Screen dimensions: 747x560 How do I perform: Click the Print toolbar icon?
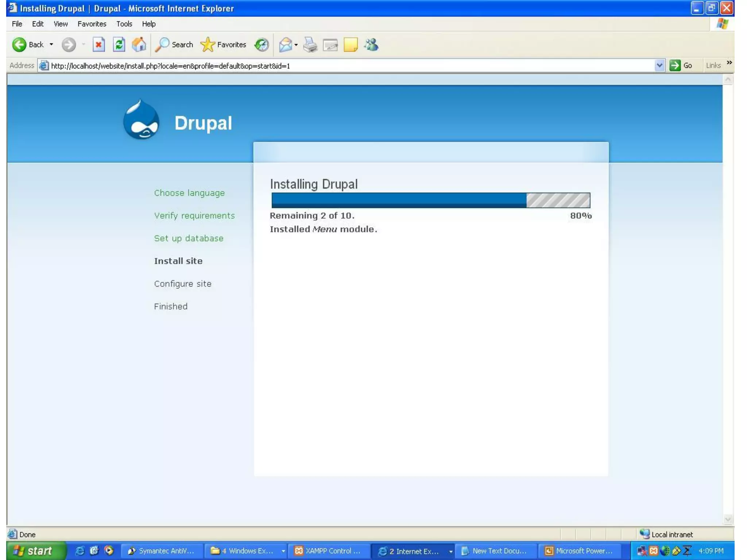tap(310, 45)
